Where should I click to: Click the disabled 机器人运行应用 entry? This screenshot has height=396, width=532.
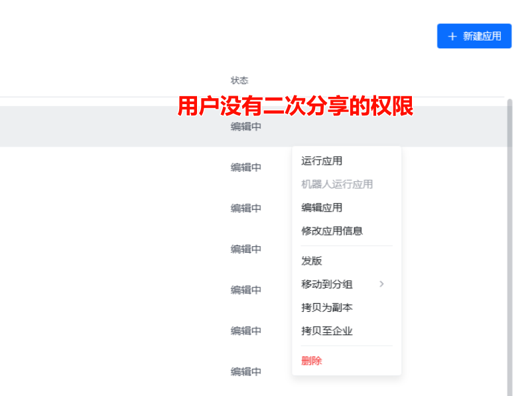[x=338, y=184]
